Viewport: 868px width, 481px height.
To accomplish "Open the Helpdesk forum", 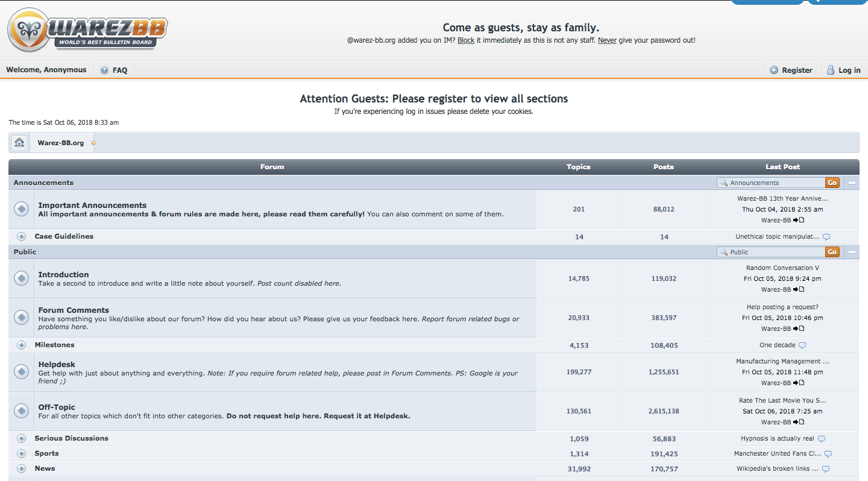I will point(57,364).
